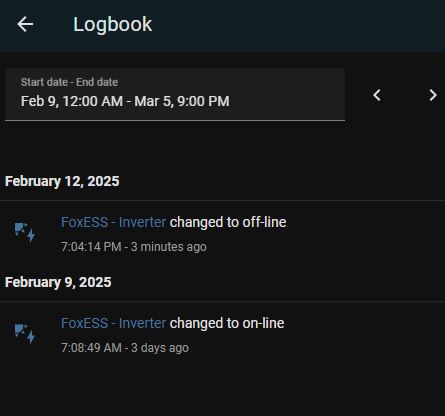Click the 7:08:49 AM timestamp
This screenshot has width=445, height=416.
(91, 348)
